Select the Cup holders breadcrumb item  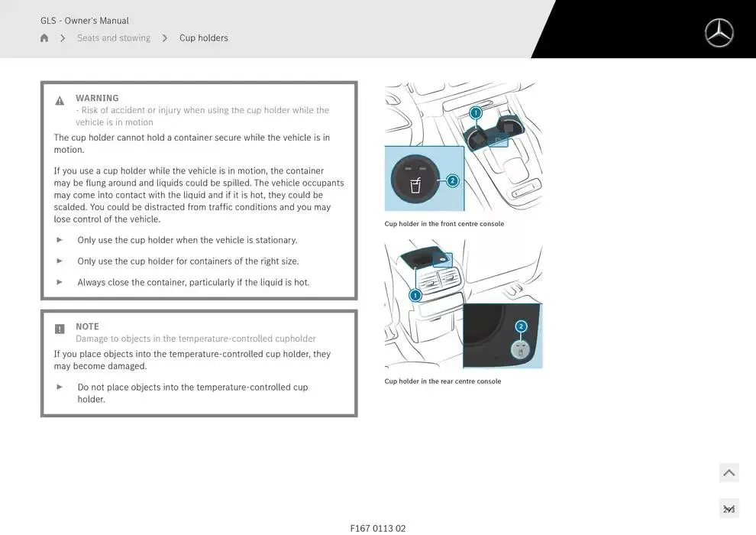(x=203, y=38)
